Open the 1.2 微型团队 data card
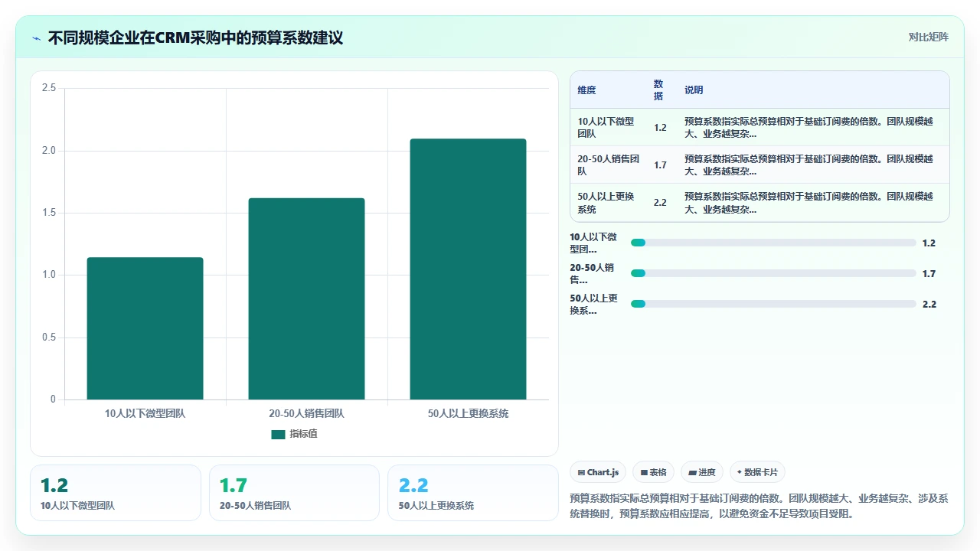 coord(116,493)
